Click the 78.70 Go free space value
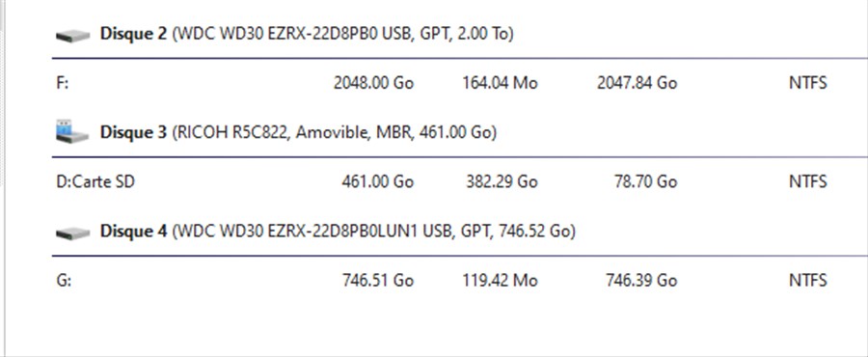The image size is (868, 357). [x=645, y=181]
